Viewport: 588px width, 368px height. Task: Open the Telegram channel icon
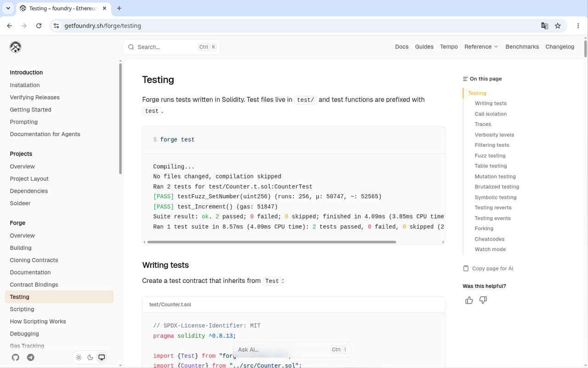[31, 357]
